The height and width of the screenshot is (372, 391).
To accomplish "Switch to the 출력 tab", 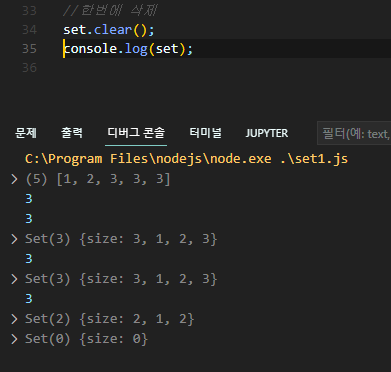I will (x=72, y=133).
